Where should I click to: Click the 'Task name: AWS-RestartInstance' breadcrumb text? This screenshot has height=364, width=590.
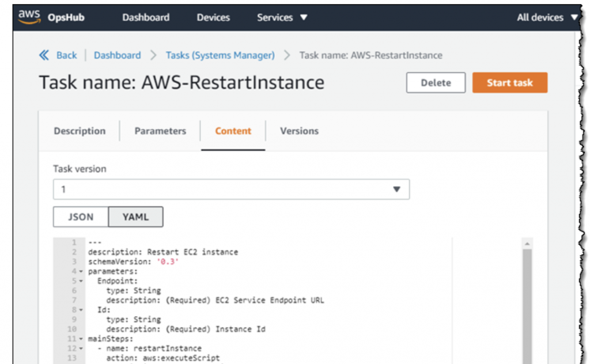370,55
